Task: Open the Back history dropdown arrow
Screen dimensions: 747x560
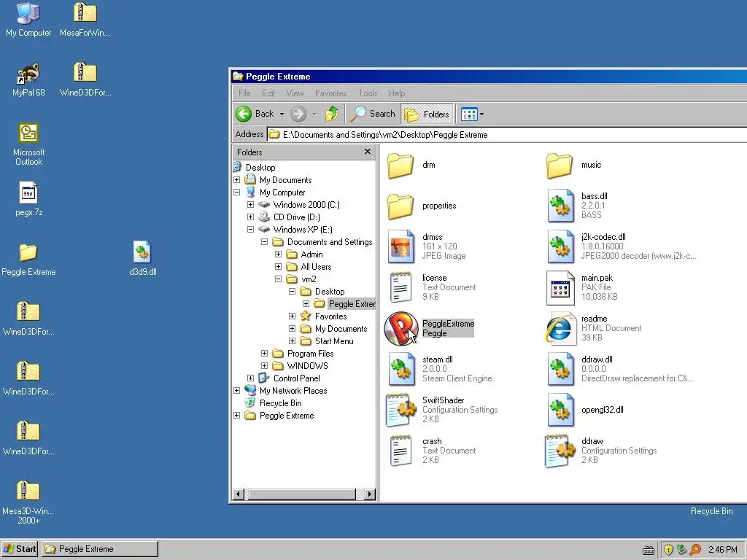Action: click(x=282, y=114)
